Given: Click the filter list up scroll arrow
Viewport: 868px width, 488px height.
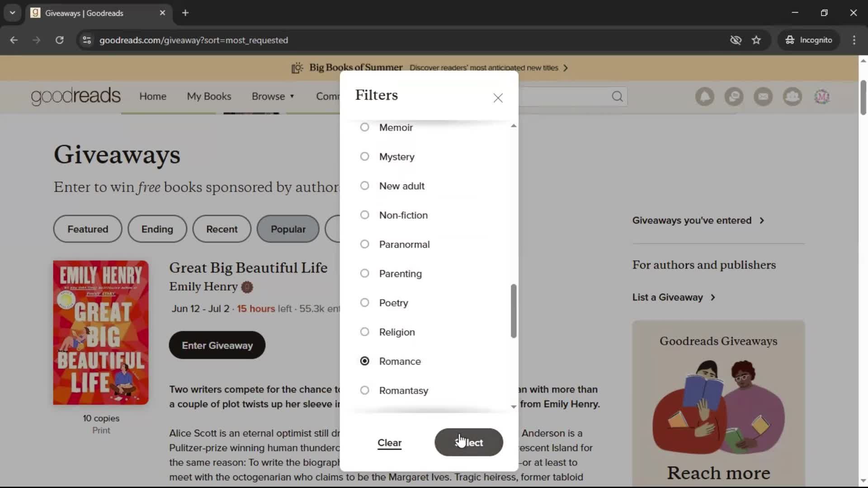Looking at the screenshot, I should [x=514, y=126].
